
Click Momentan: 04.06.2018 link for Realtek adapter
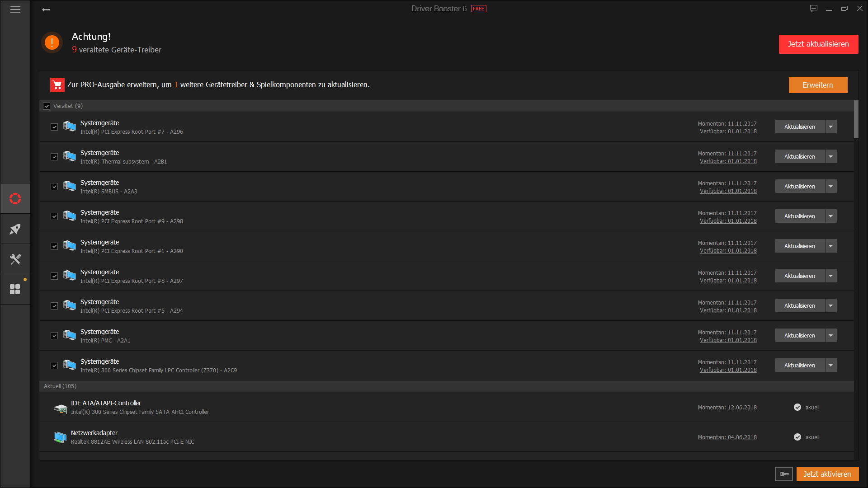[727, 437]
